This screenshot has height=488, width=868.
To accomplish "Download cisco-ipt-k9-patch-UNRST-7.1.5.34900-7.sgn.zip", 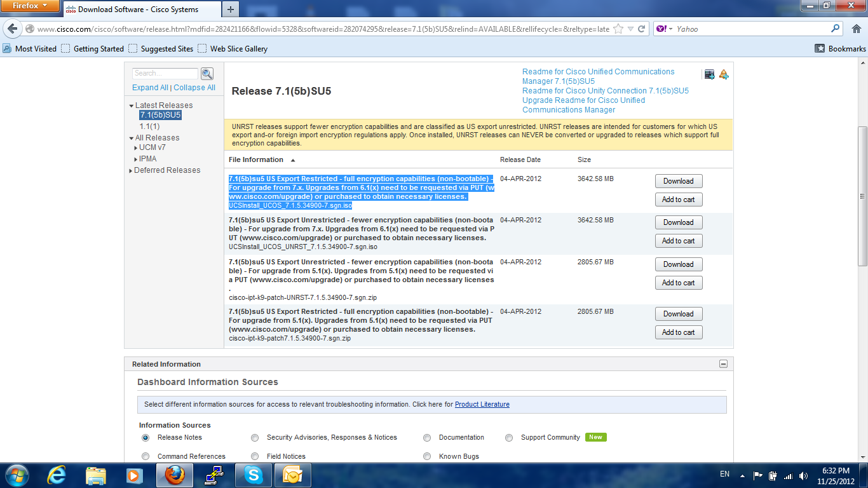I will pyautogui.click(x=679, y=264).
